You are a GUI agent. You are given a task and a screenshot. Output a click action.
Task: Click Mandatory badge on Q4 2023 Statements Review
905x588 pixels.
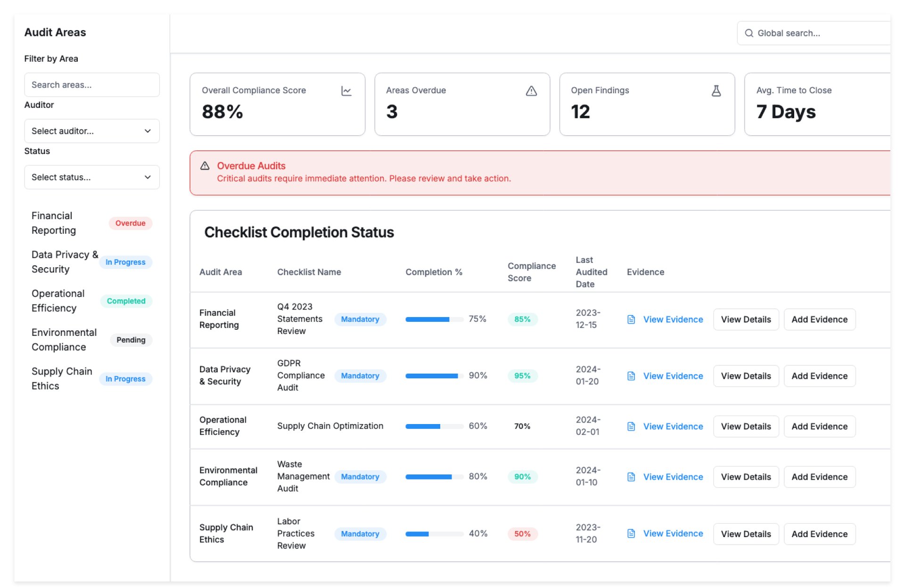360,319
